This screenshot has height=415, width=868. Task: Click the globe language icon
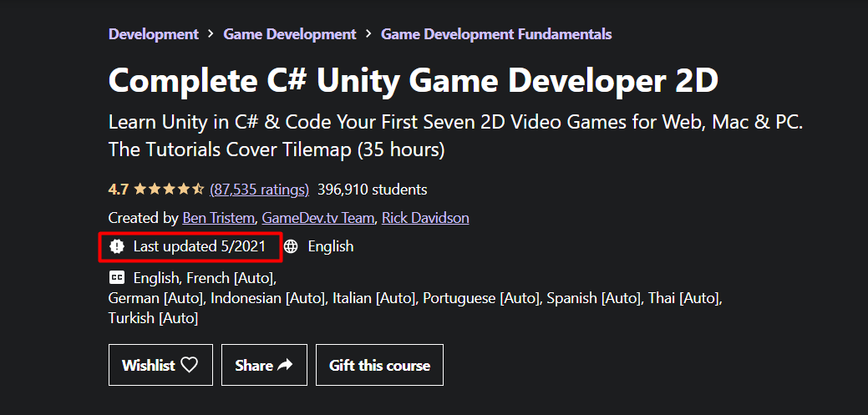pyautogui.click(x=291, y=246)
